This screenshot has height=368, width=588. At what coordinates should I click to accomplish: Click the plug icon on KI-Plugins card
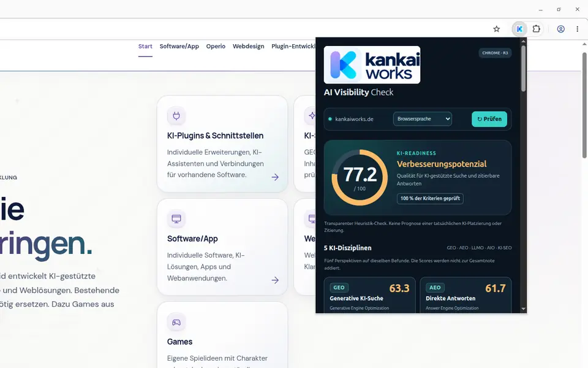(176, 116)
